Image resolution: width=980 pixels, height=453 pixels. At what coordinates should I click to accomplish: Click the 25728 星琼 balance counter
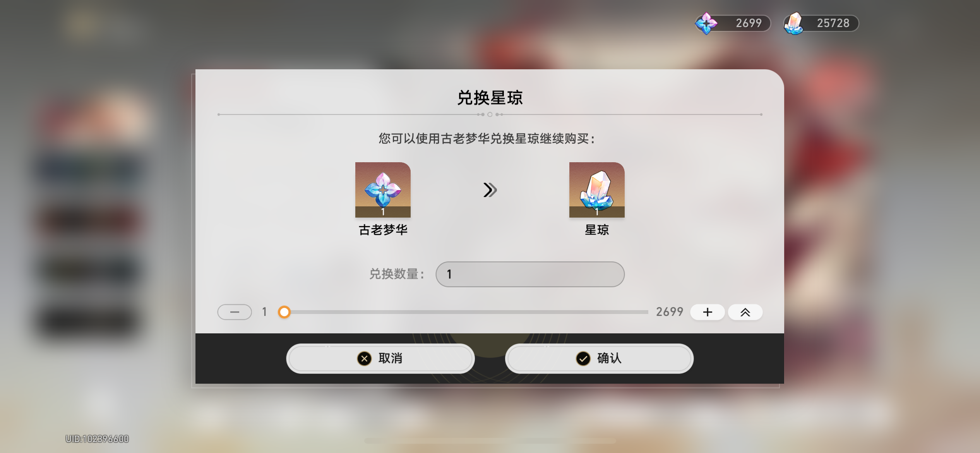[833, 23]
